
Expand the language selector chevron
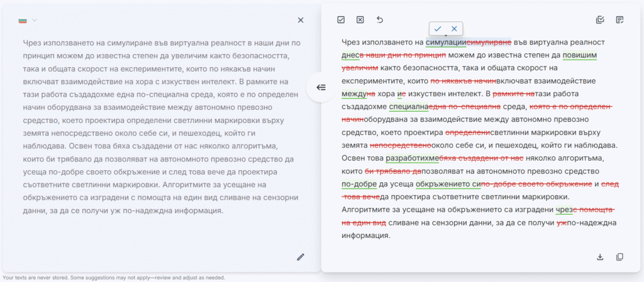coord(35,21)
